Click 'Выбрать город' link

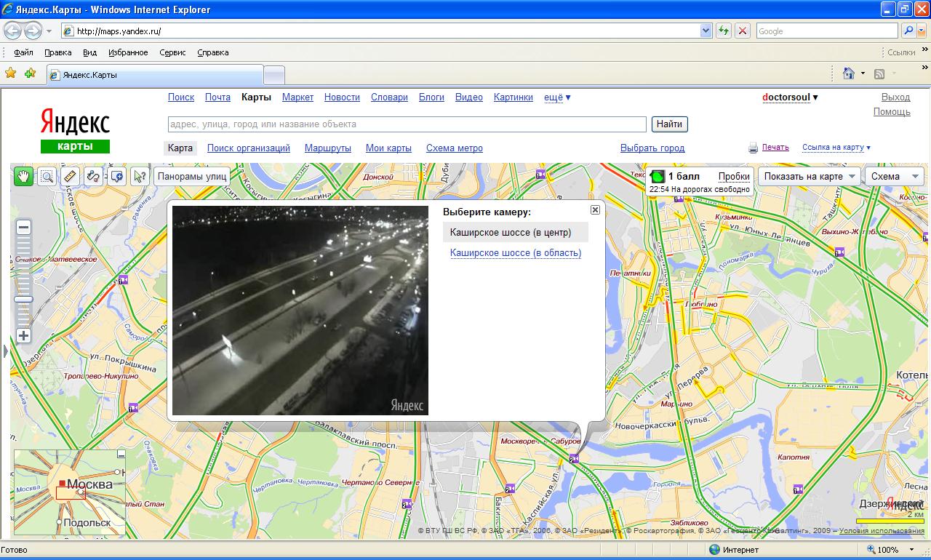tap(652, 148)
